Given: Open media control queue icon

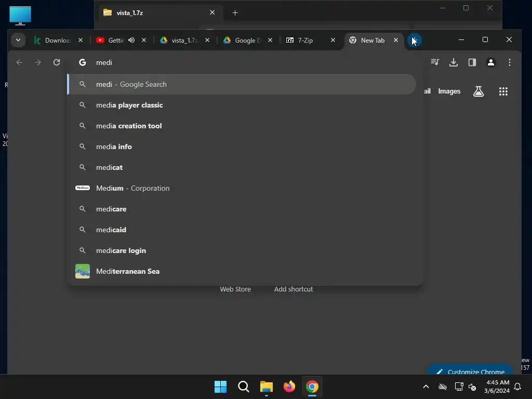Looking at the screenshot, I should coord(435,62).
